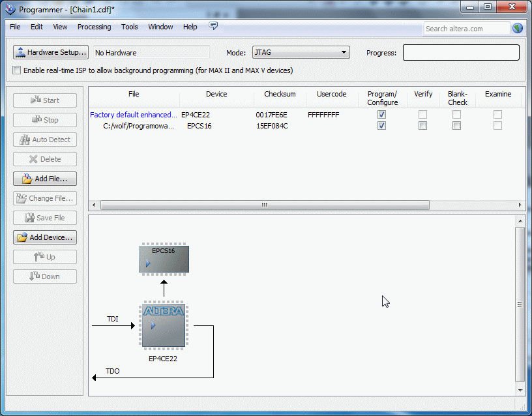Click the Search altera.com field
The width and height of the screenshot is (532, 416).
click(466, 29)
